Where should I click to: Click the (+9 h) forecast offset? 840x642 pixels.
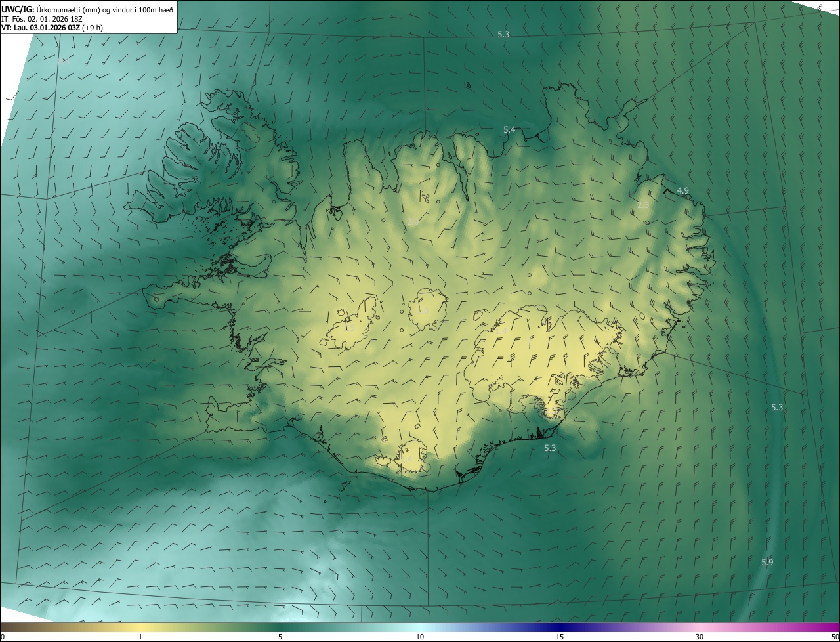92,28
